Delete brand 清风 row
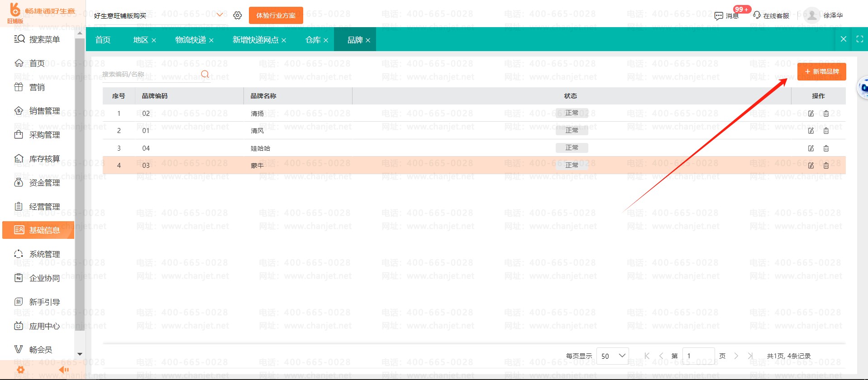Screen dimensions: 868x380 coord(826,131)
